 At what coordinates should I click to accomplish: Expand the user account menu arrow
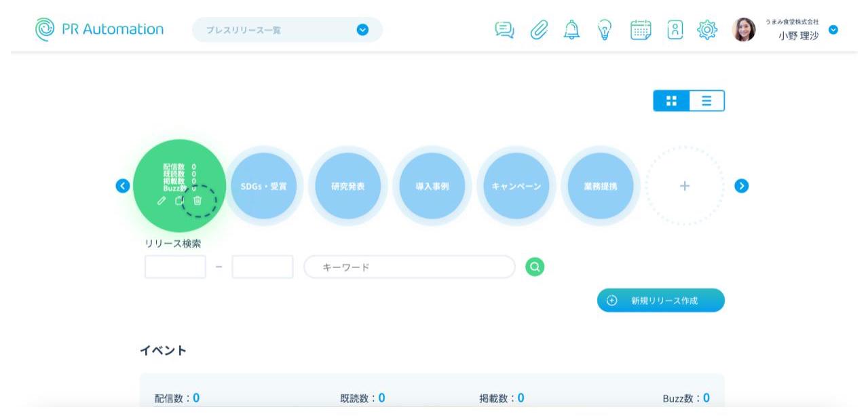[833, 30]
